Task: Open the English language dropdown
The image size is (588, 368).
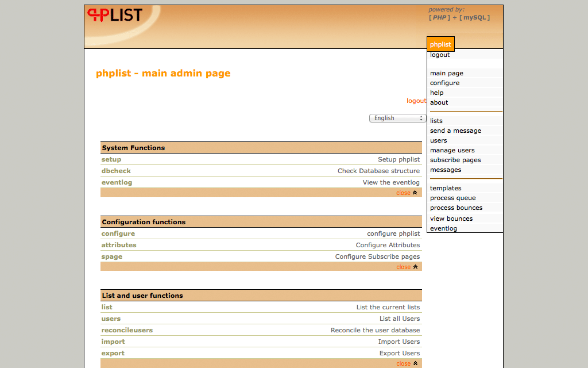Action: pyautogui.click(x=397, y=118)
